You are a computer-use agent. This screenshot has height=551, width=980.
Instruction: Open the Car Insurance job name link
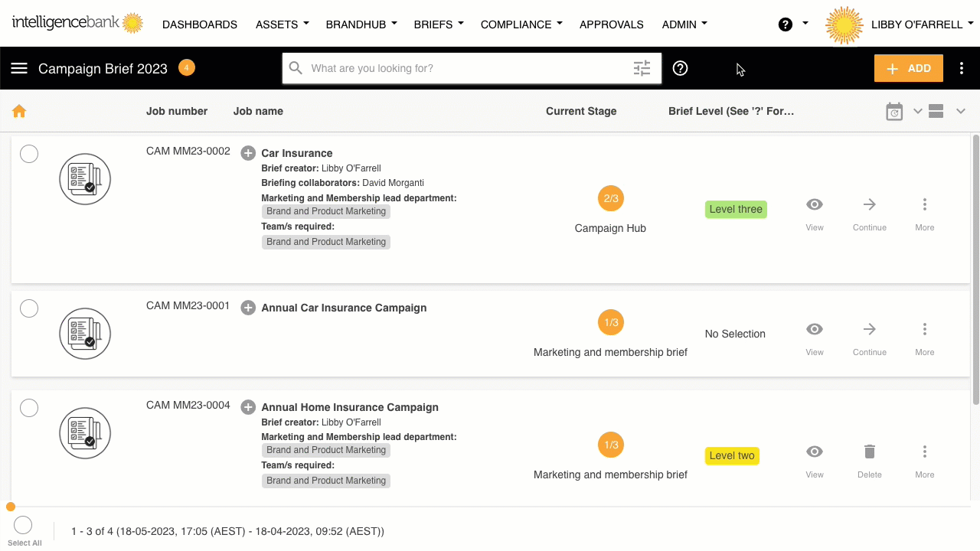(297, 153)
